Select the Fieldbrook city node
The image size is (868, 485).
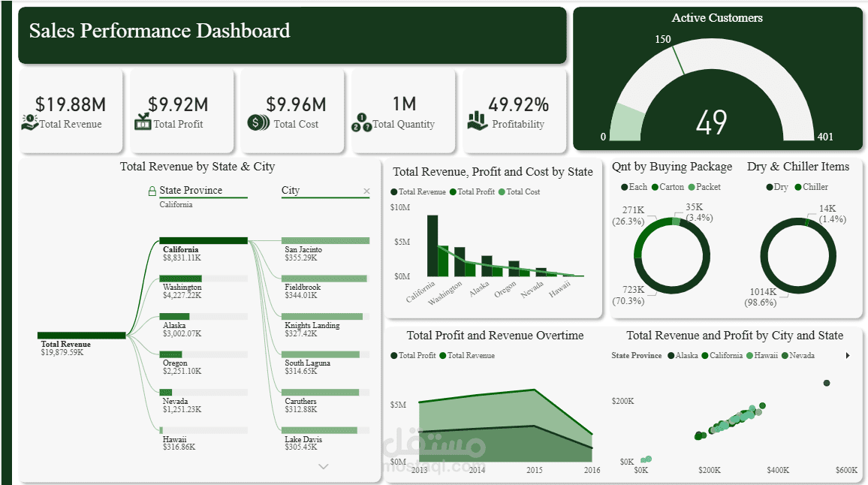click(325, 279)
